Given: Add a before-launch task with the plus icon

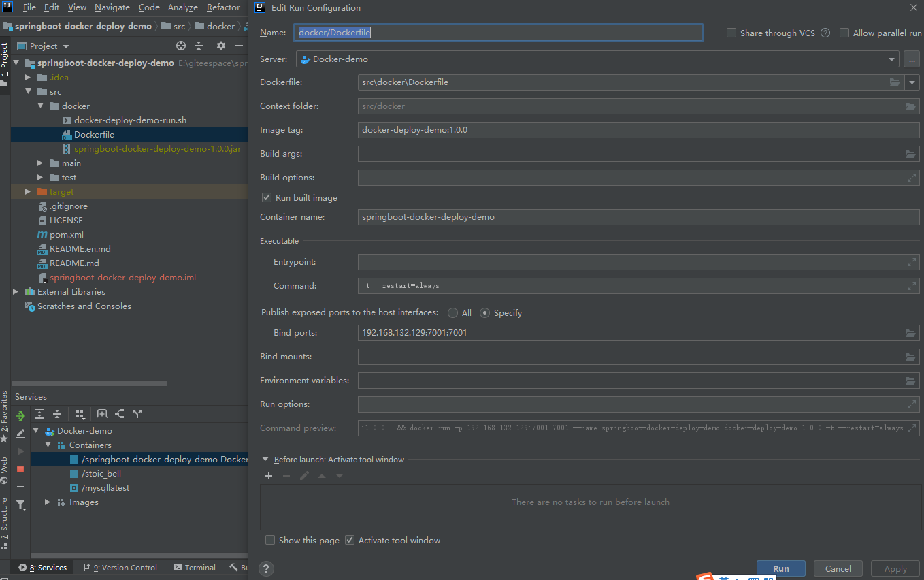Looking at the screenshot, I should pos(269,476).
